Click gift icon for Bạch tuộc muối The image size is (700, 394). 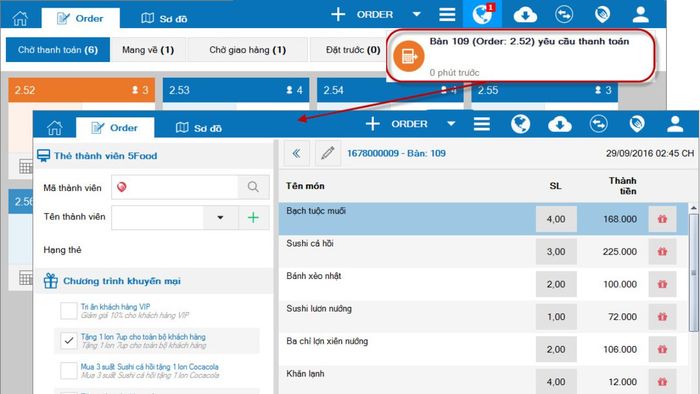[662, 219]
